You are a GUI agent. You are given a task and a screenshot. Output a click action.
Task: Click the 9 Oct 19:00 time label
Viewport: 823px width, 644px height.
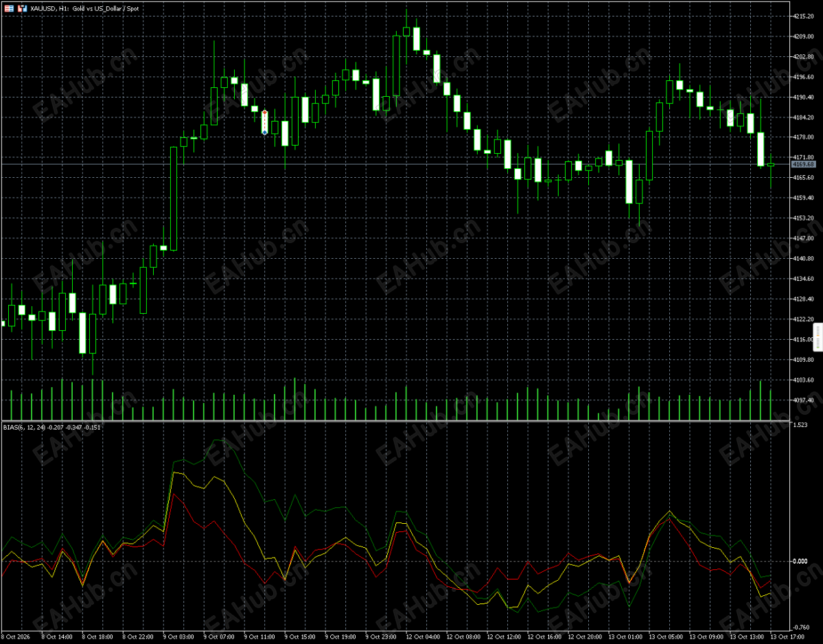[x=340, y=637]
